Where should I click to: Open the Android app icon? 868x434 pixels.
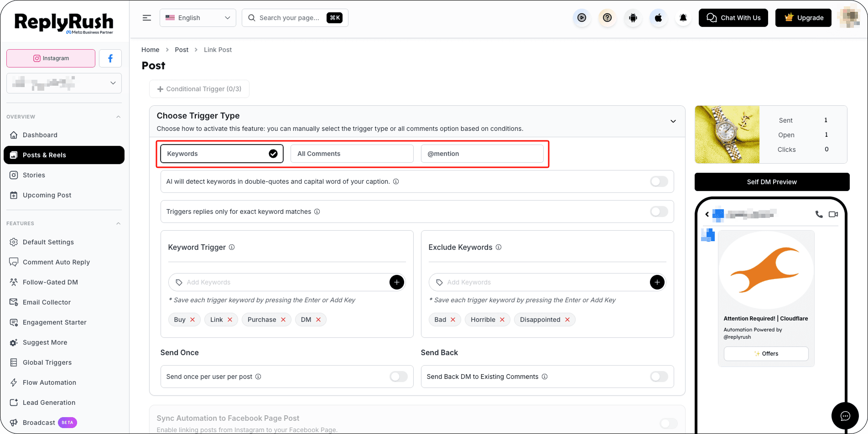pyautogui.click(x=633, y=18)
